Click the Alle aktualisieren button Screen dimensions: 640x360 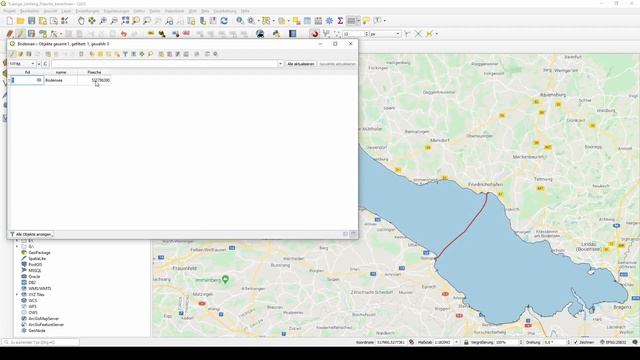click(x=301, y=64)
